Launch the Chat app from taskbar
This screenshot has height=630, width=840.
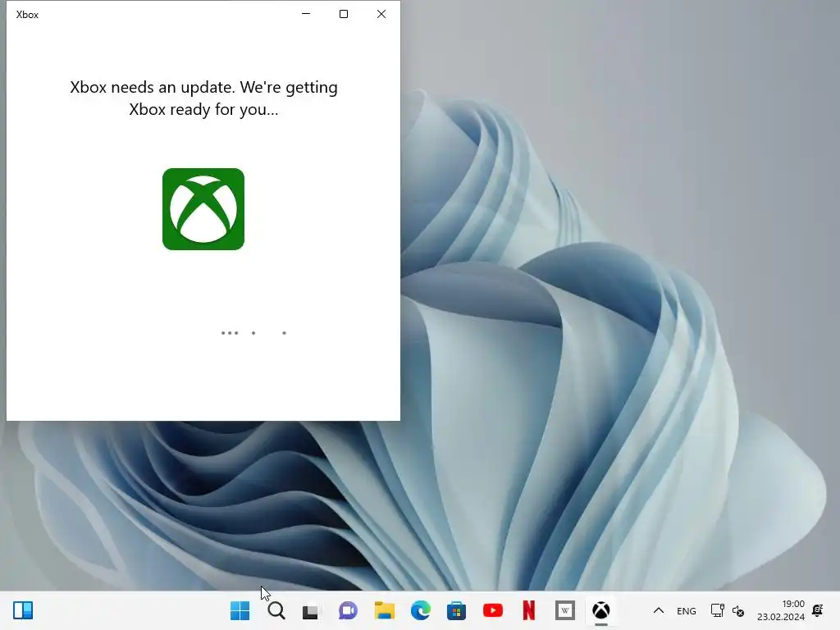[348, 610]
